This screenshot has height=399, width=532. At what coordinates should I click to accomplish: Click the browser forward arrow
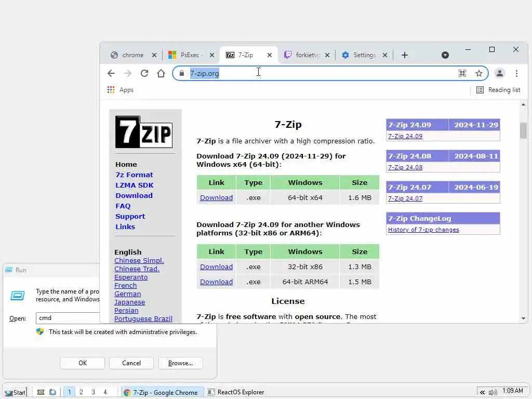pyautogui.click(x=128, y=73)
